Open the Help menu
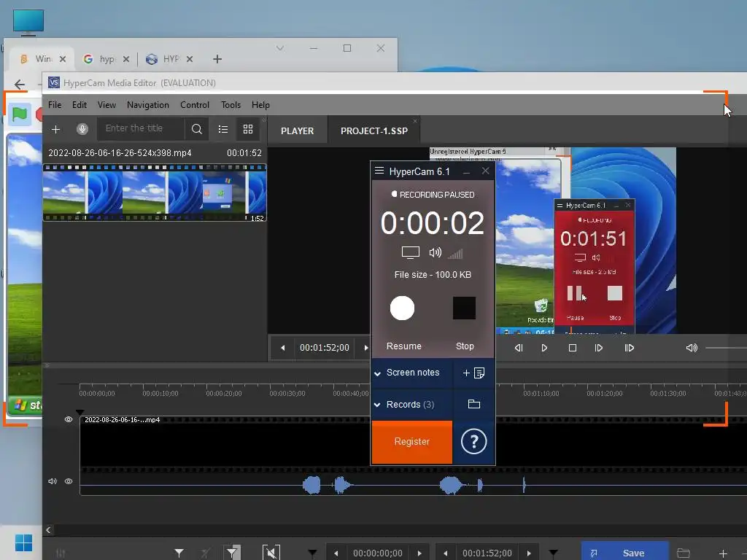Screen dimensions: 747x560 (260, 105)
